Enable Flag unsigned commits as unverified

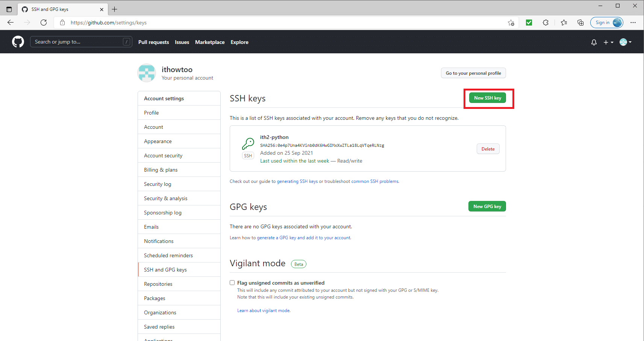click(x=232, y=282)
